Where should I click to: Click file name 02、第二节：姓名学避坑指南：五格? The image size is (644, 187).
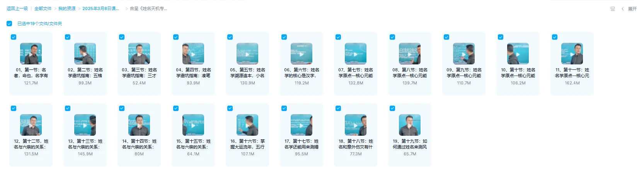pyautogui.click(x=85, y=73)
